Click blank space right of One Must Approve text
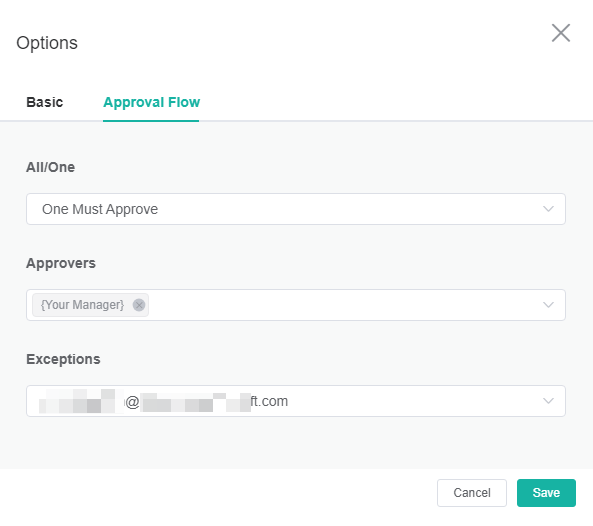This screenshot has height=526, width=593. [348, 209]
